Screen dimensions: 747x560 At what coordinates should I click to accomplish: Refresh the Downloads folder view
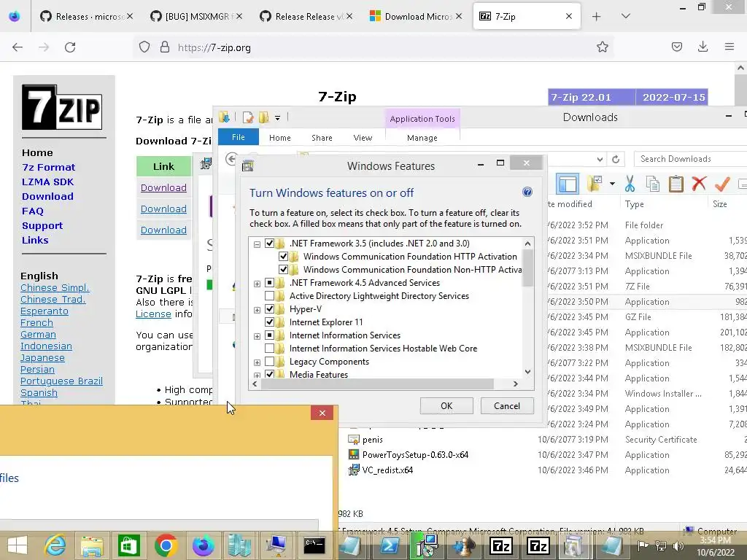coord(616,159)
